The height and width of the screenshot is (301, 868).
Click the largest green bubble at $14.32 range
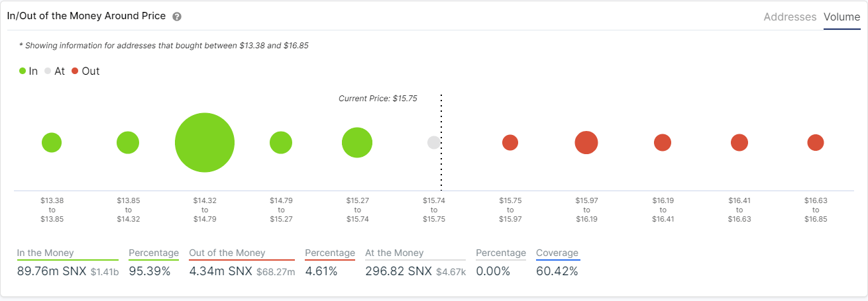pyautogui.click(x=205, y=142)
